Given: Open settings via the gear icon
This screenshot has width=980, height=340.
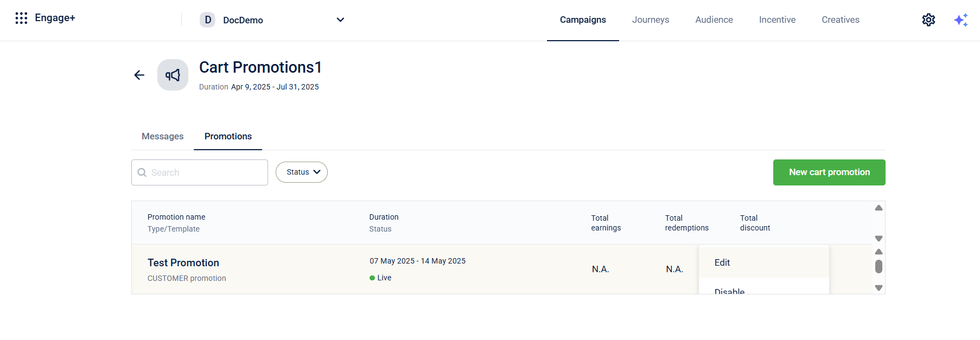Looking at the screenshot, I should [x=928, y=20].
